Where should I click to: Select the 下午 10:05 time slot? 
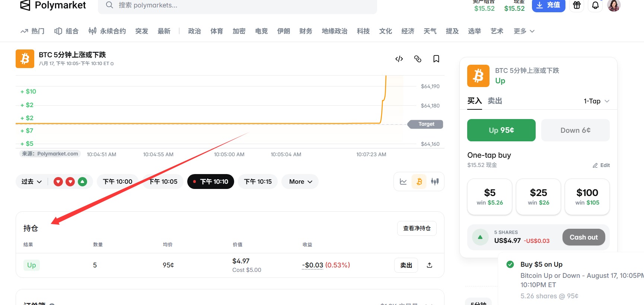(163, 182)
